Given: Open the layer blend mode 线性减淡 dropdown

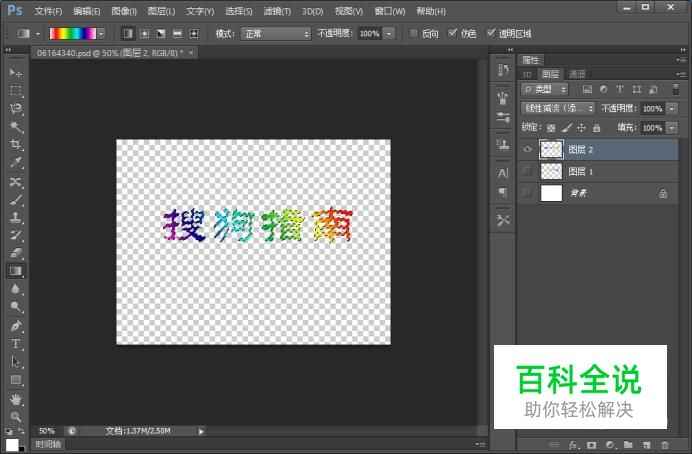Looking at the screenshot, I should tap(558, 108).
